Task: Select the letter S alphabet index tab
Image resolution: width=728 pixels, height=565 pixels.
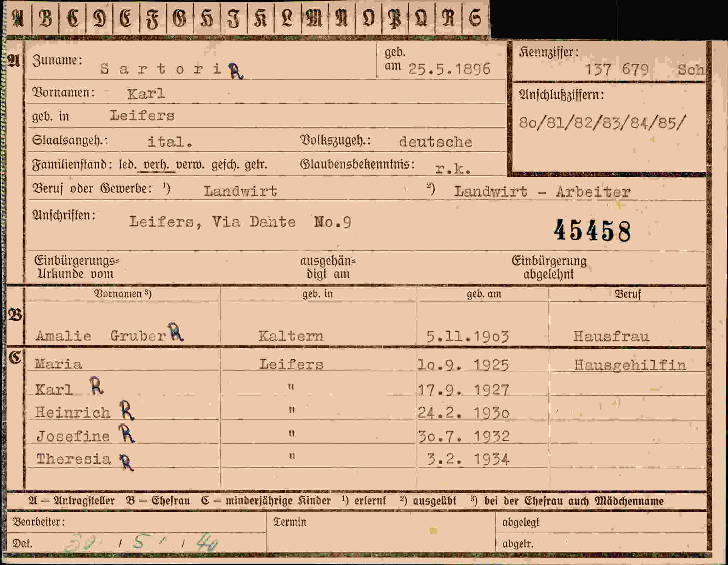Action: 475,18
